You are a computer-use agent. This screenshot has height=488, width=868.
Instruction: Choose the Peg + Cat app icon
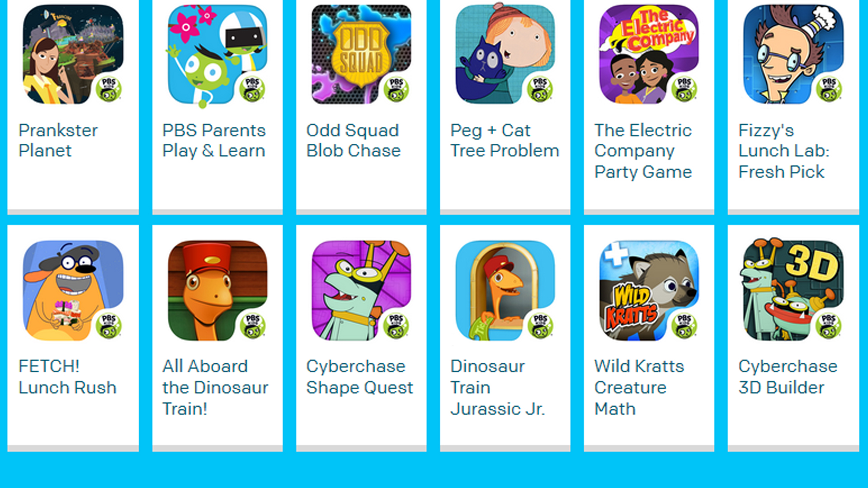[x=505, y=54]
